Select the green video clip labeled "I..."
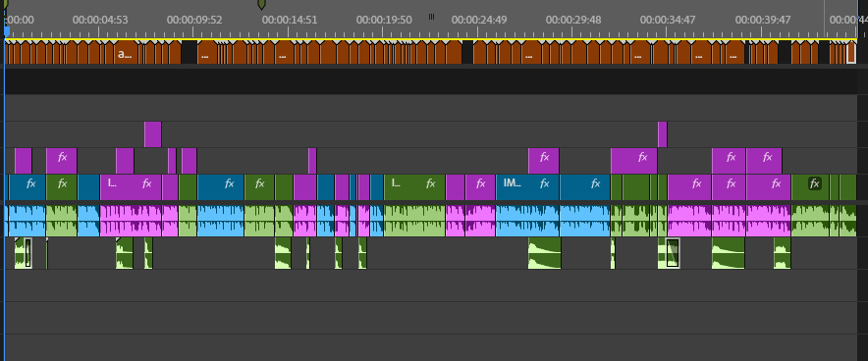Screen dimensions: 868x361 (414, 187)
